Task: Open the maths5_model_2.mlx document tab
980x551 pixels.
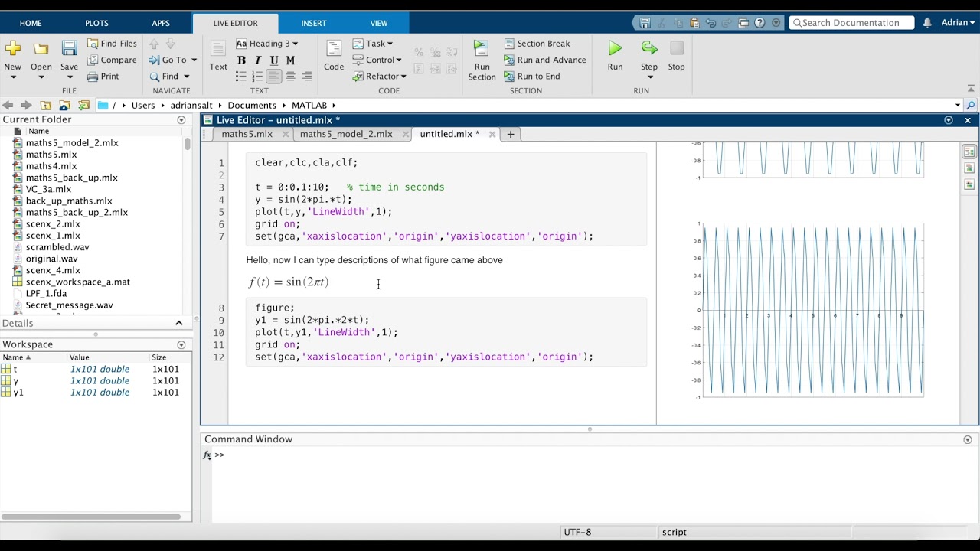Action: click(x=346, y=134)
